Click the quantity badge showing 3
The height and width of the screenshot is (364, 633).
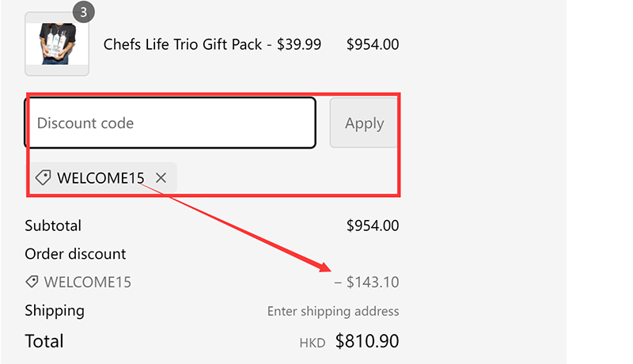tap(83, 12)
